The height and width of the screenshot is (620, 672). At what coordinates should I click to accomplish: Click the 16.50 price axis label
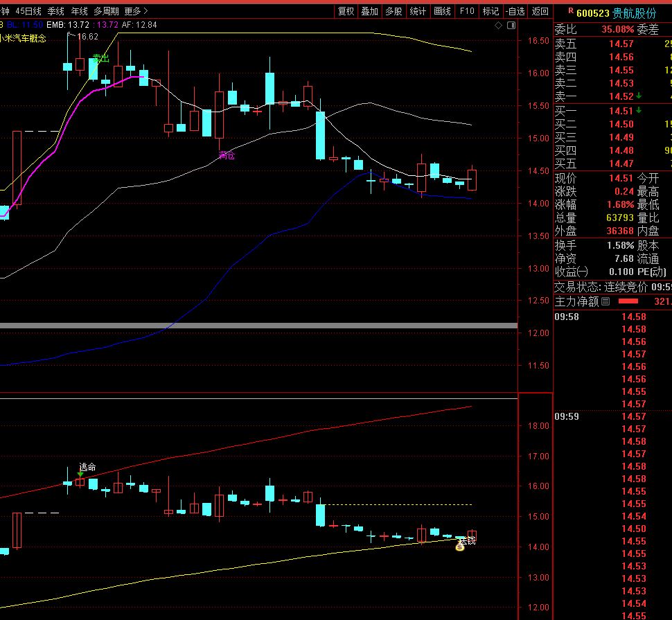pyautogui.click(x=538, y=41)
